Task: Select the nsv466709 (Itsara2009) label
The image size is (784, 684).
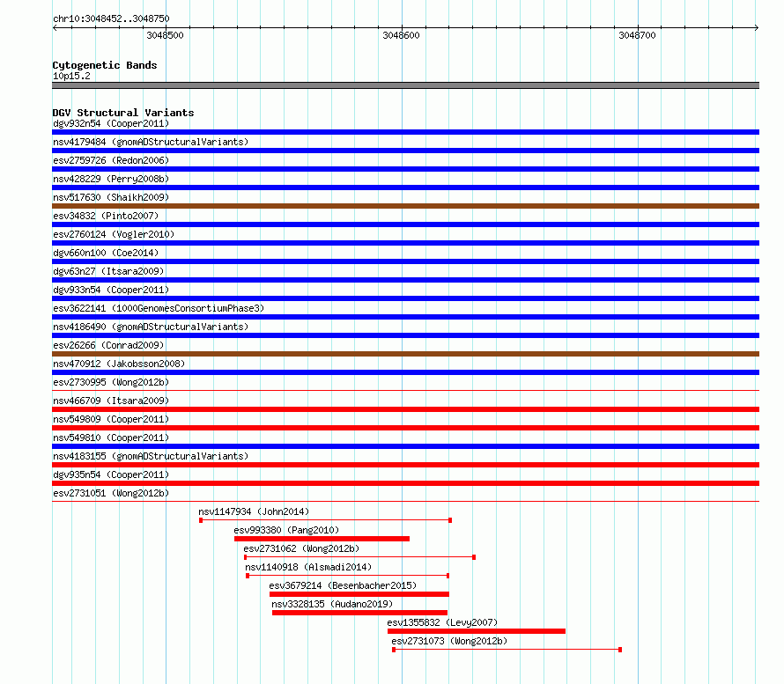Action: pos(111,401)
